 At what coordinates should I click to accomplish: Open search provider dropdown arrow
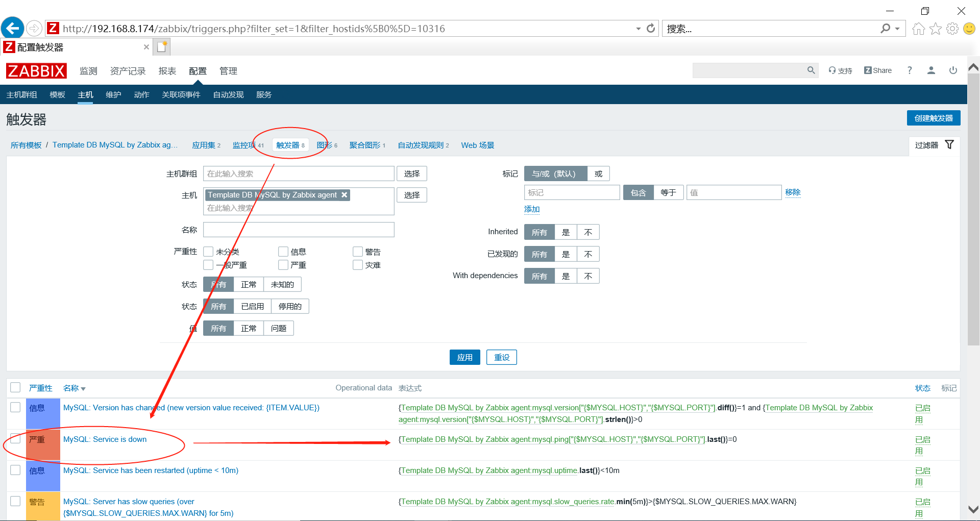point(897,29)
